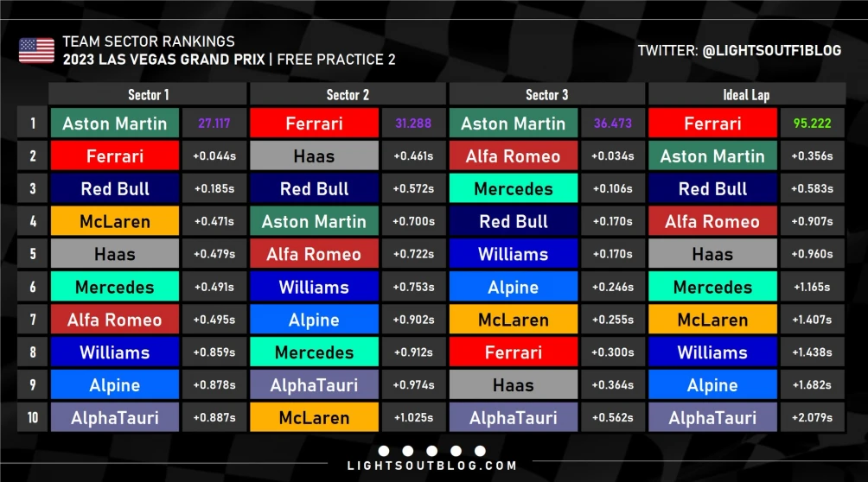Select the first white pagination dot
868x482 pixels.
(x=384, y=450)
